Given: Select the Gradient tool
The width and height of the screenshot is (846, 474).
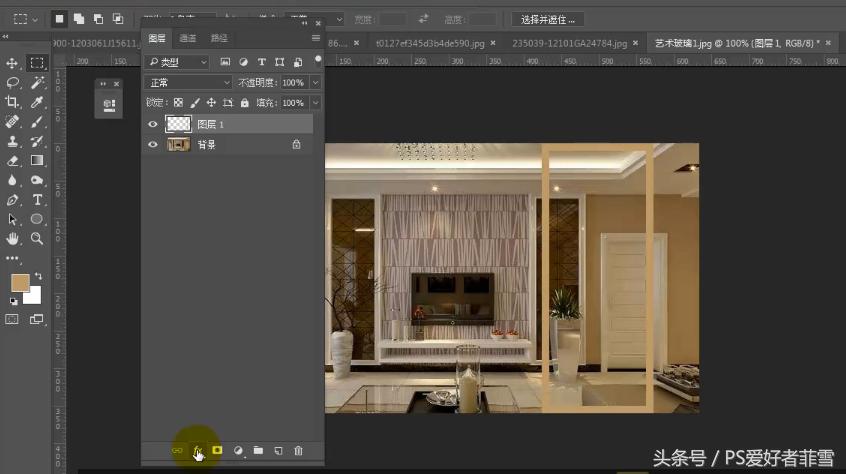Looking at the screenshot, I should click(x=37, y=161).
